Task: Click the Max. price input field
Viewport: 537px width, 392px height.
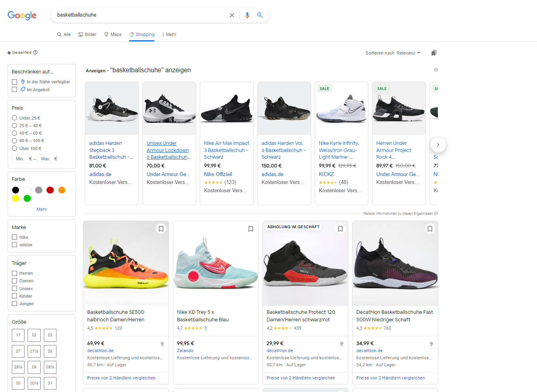Action: [x=47, y=159]
